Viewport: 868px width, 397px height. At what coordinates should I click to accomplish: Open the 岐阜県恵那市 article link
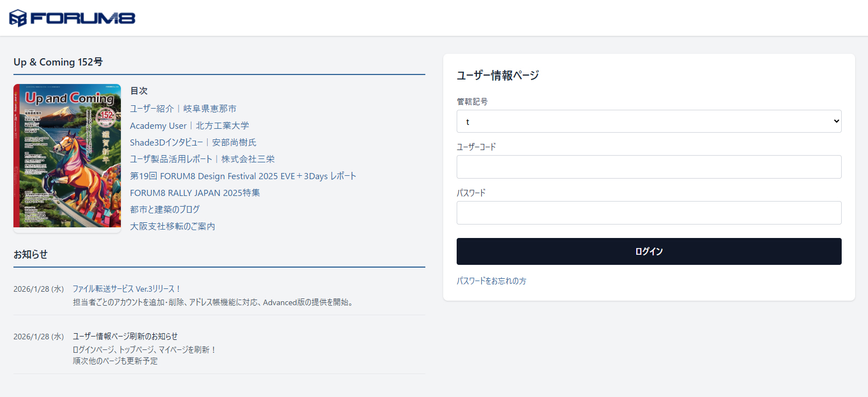pos(210,109)
